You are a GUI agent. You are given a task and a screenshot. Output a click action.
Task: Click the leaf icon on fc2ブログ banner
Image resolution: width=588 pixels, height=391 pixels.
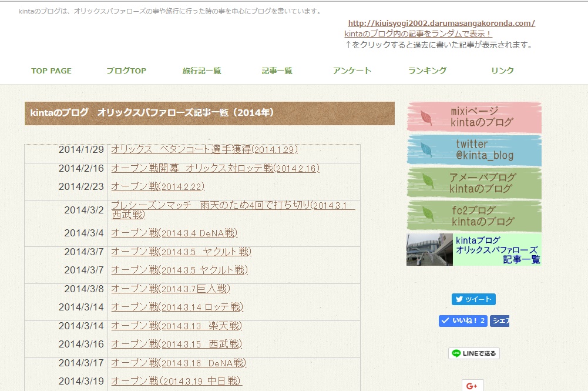tap(428, 214)
